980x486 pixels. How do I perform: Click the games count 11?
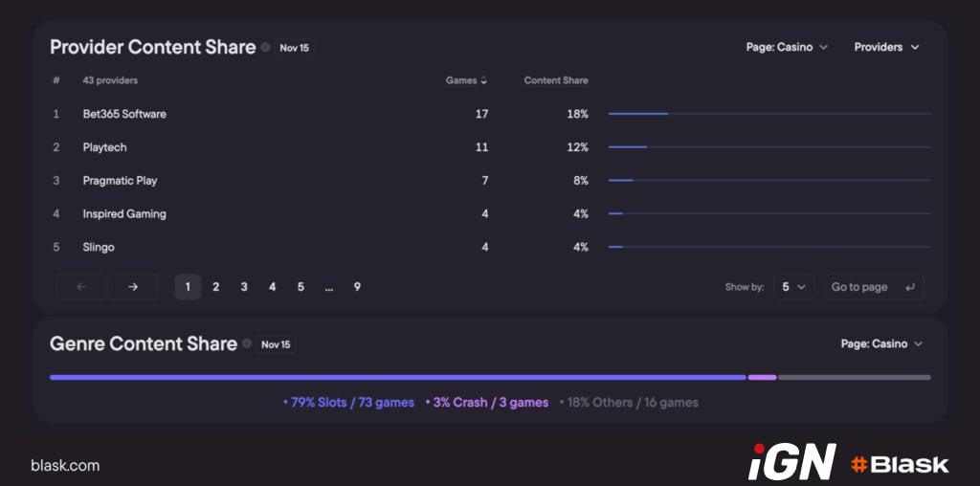482,146
